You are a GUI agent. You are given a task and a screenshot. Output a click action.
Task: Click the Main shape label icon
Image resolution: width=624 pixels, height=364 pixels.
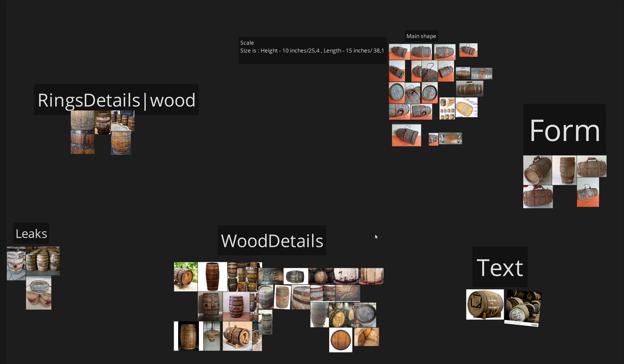coord(421,36)
